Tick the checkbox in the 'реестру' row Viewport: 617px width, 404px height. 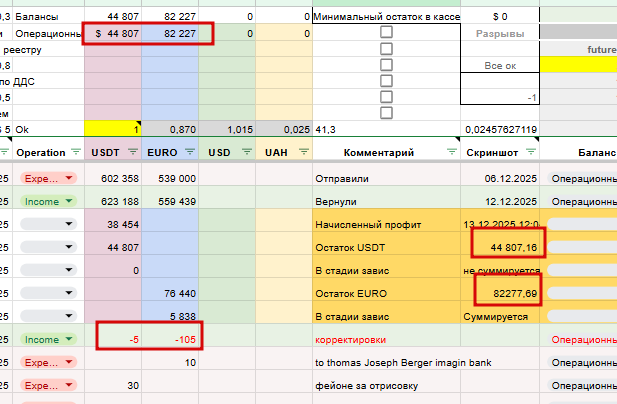tap(386, 49)
